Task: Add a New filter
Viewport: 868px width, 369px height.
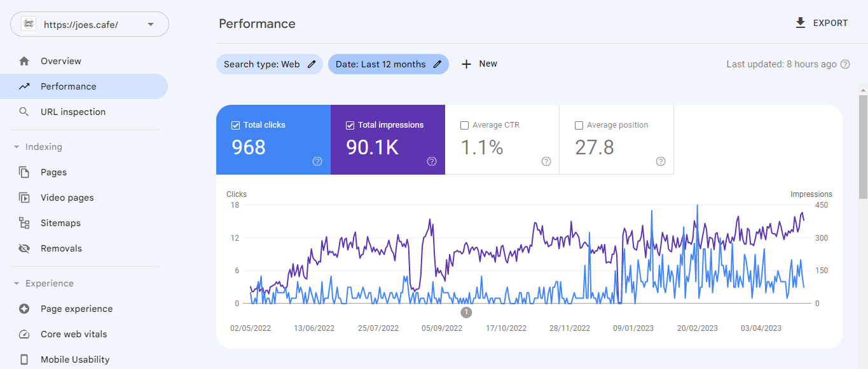Action: [x=479, y=64]
